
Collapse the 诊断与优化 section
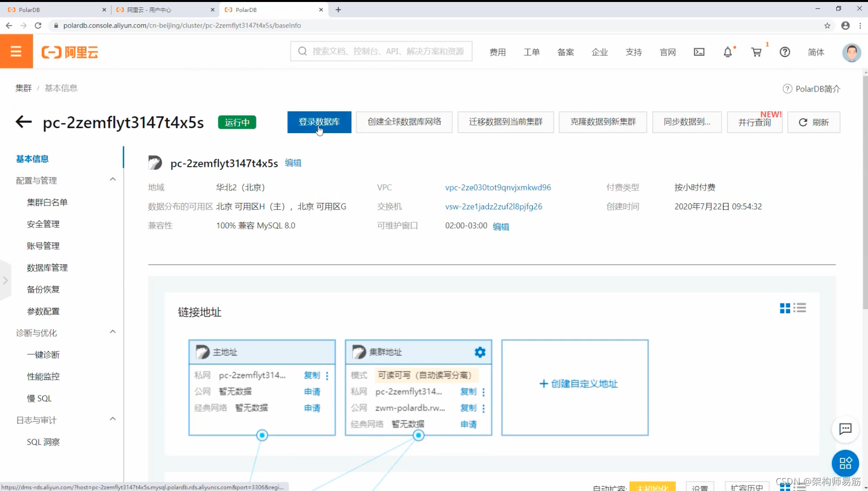(113, 332)
